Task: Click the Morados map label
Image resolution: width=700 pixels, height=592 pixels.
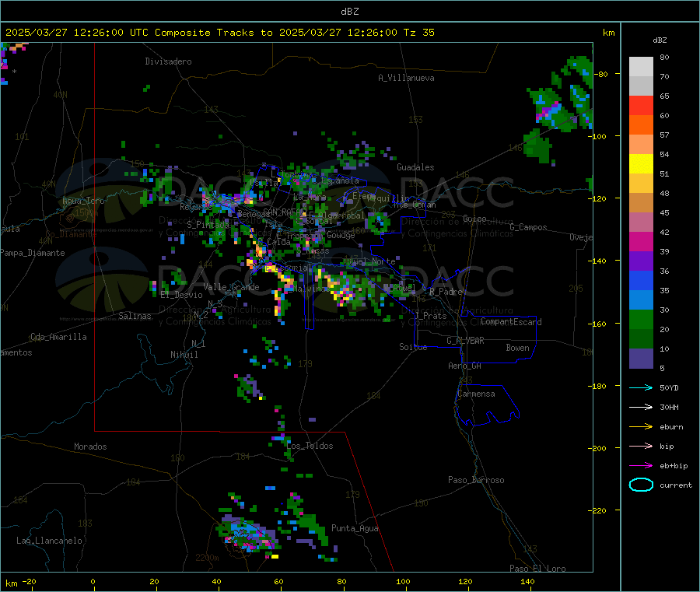Action: point(90,447)
